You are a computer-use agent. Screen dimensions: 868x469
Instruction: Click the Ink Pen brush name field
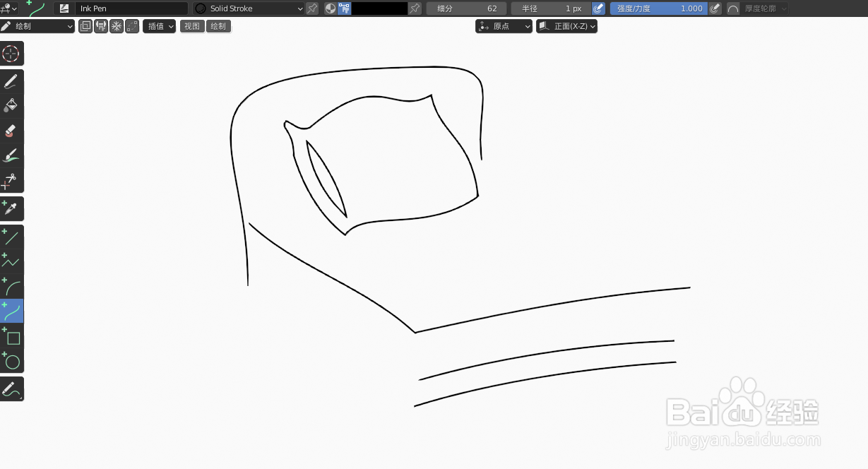(x=131, y=8)
